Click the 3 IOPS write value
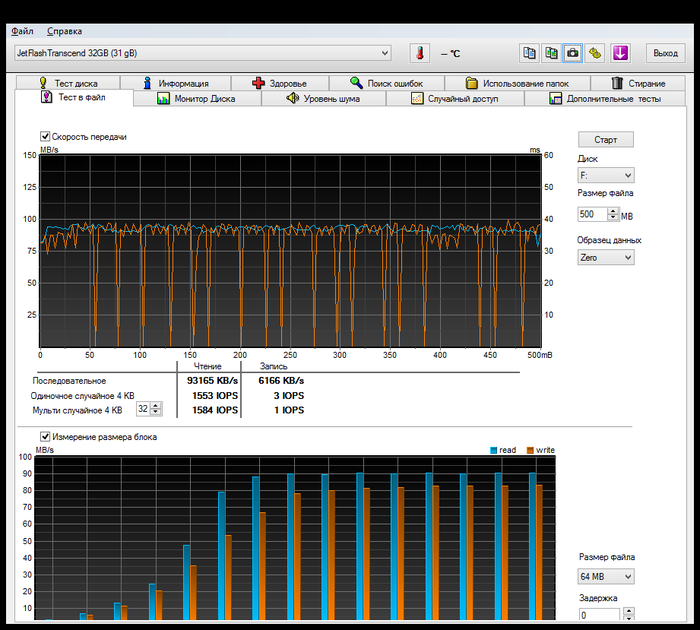The image size is (700, 630). tap(289, 395)
